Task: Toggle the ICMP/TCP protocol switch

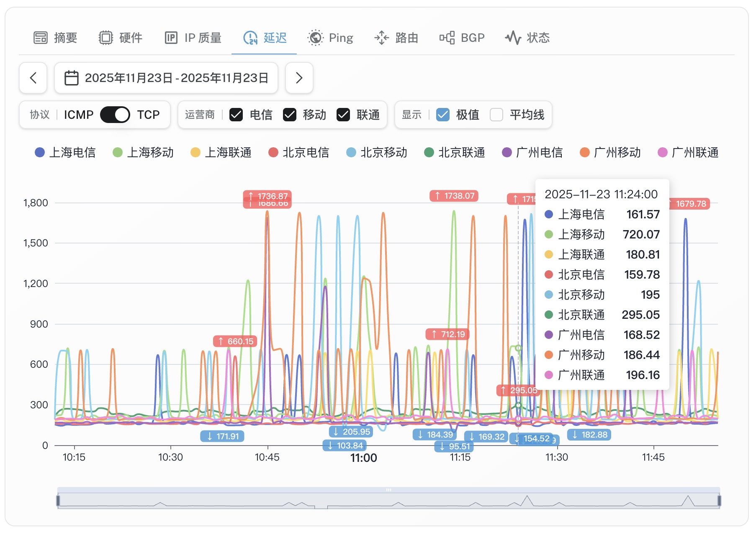Action: pyautogui.click(x=115, y=115)
